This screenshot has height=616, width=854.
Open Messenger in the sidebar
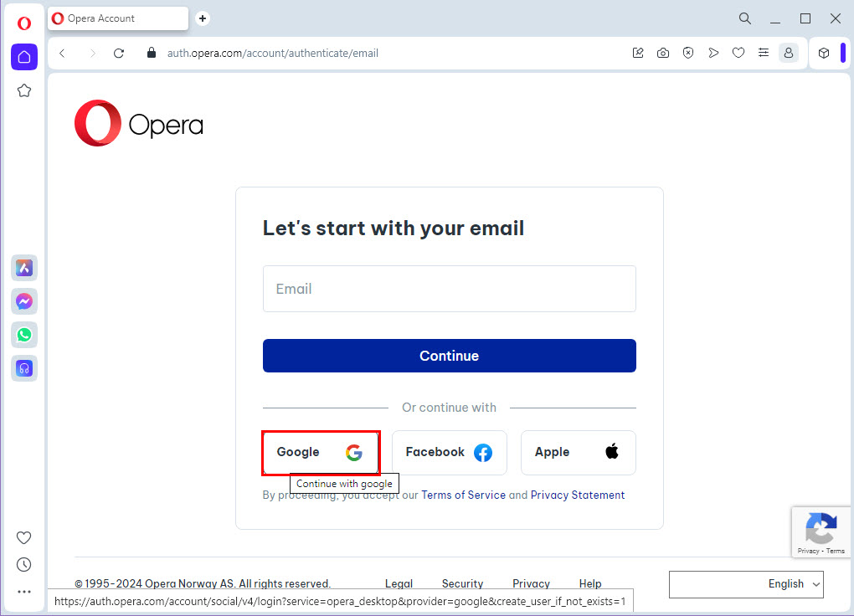[x=24, y=302]
